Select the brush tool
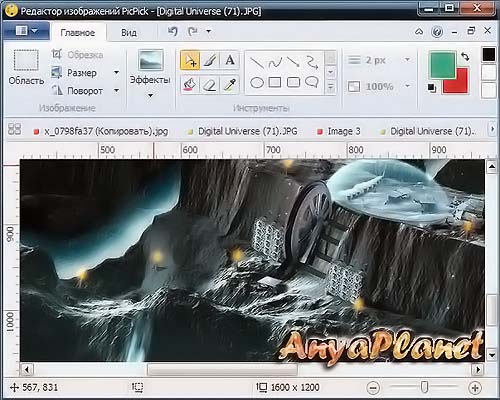 [x=210, y=60]
